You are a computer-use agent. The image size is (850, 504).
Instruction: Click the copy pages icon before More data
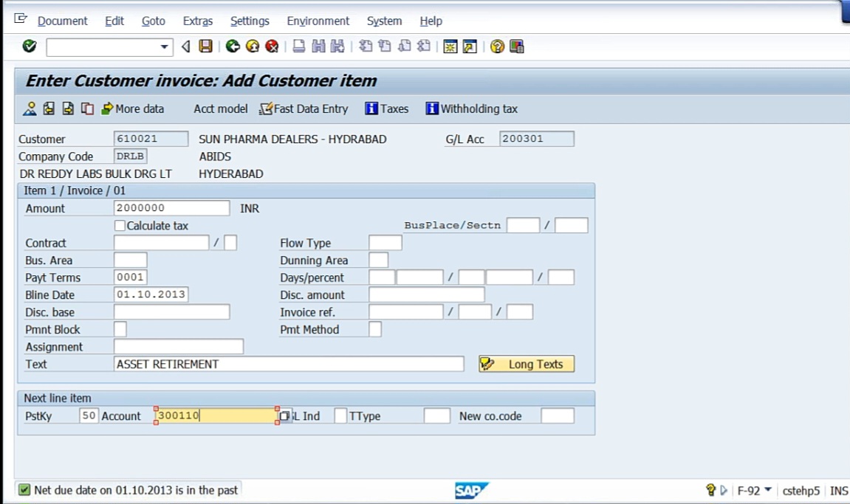click(x=86, y=109)
